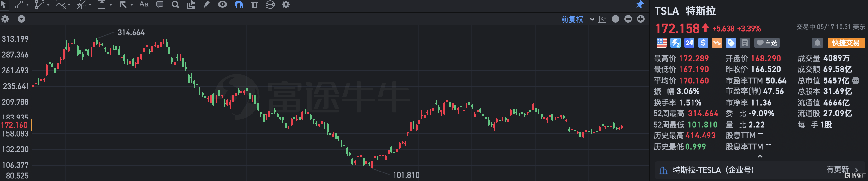Open the magnifier search tool

[x=175, y=4]
